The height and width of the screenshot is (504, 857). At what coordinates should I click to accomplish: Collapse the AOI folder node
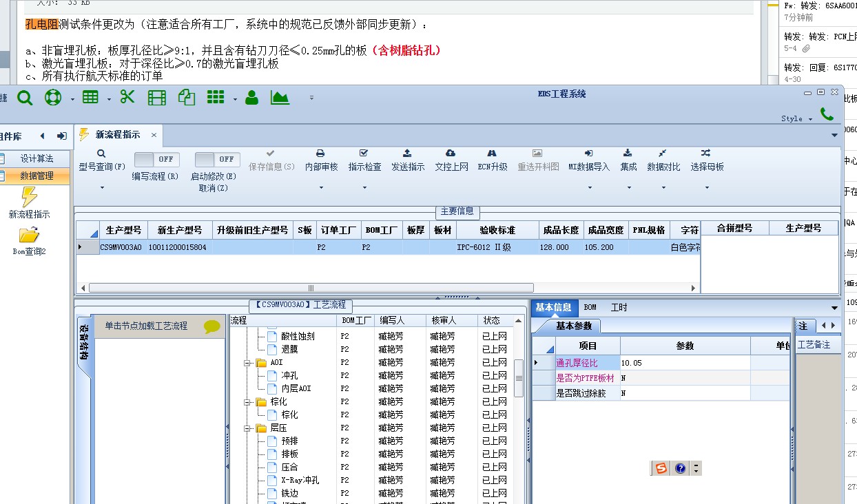click(248, 362)
